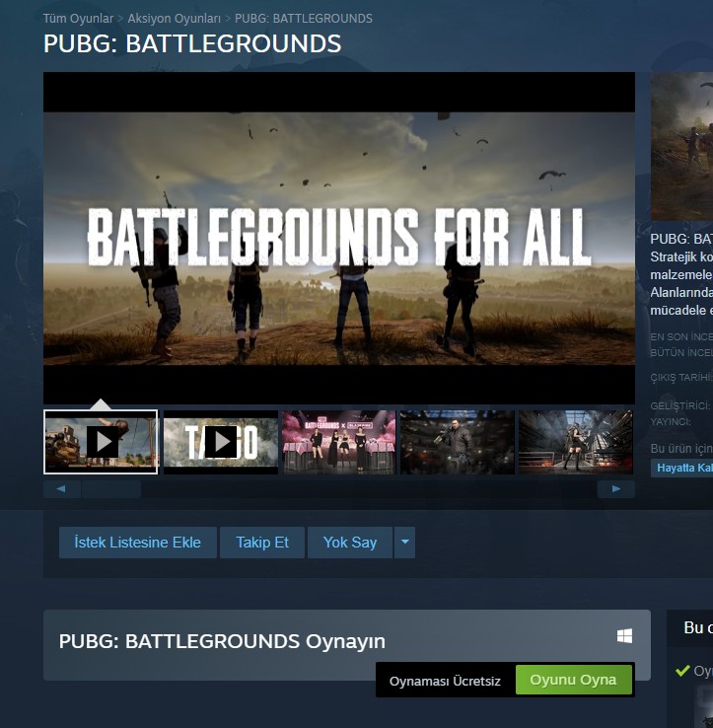Select the second video thumbnail with play icon

[x=221, y=442]
